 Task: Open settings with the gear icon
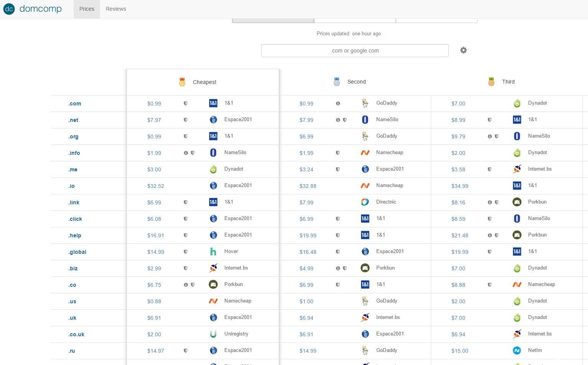coord(463,50)
